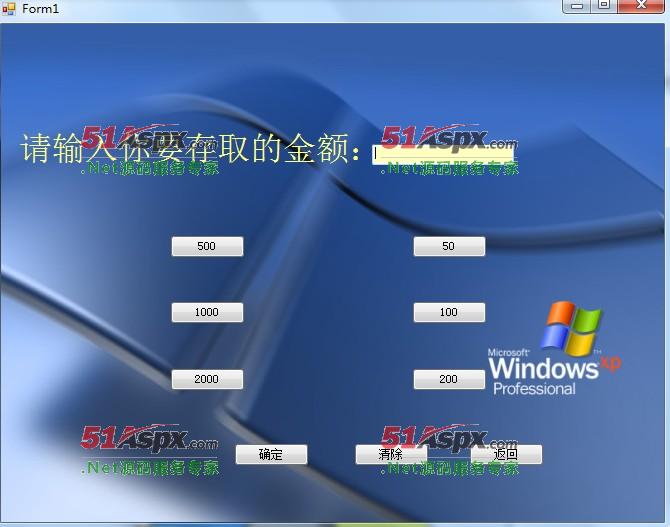This screenshot has width=670, height=527.
Task: Select the 100 amount button
Action: [449, 312]
